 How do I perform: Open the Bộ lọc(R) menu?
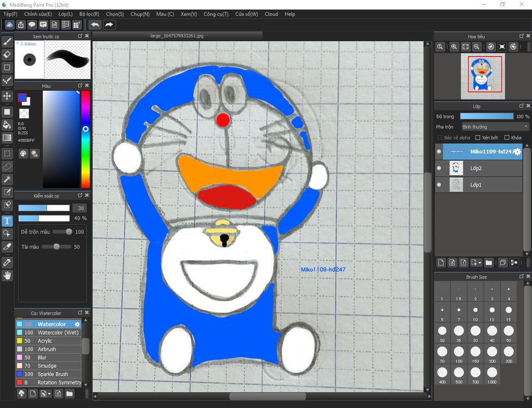89,14
